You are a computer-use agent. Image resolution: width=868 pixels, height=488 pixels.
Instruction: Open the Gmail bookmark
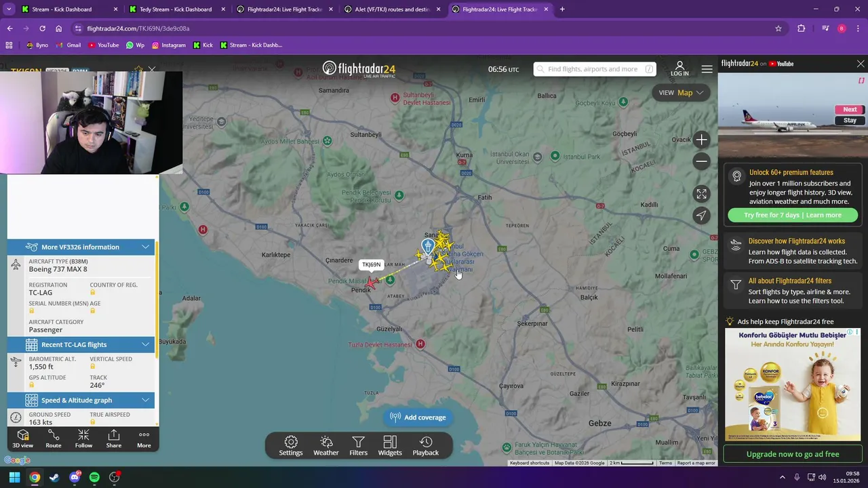[x=68, y=45]
